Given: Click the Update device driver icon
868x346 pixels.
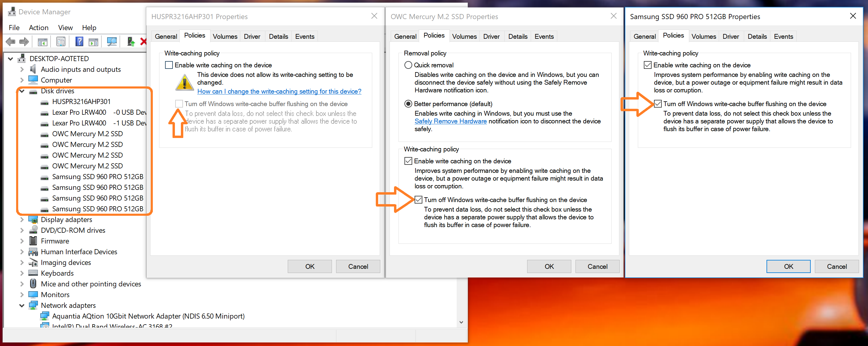Looking at the screenshot, I should 131,42.
